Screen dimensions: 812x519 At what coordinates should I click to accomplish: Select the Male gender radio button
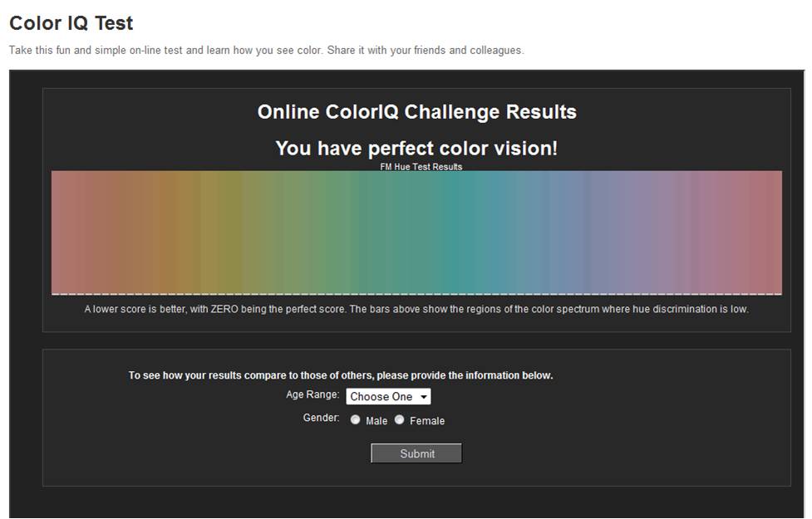[356, 420]
